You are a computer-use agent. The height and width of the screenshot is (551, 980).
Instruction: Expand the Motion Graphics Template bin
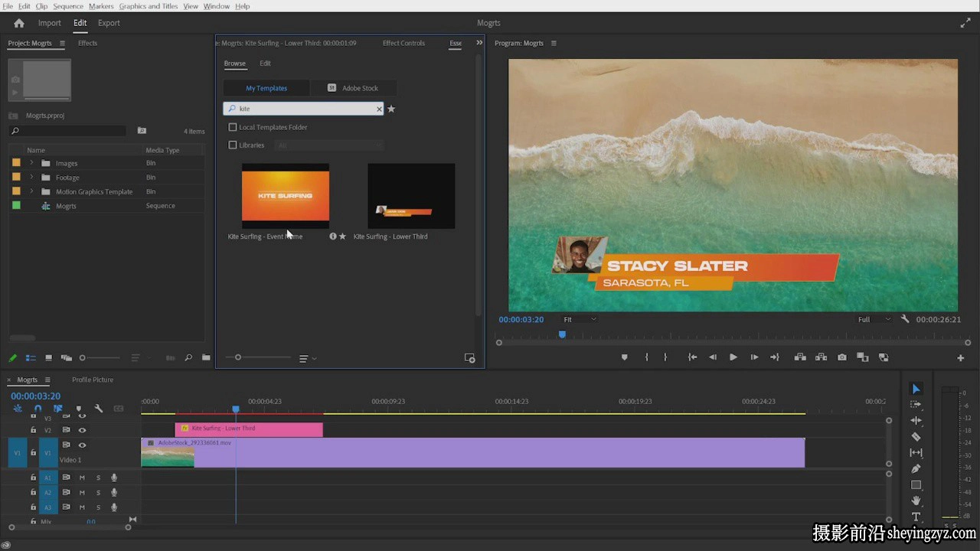tap(31, 191)
